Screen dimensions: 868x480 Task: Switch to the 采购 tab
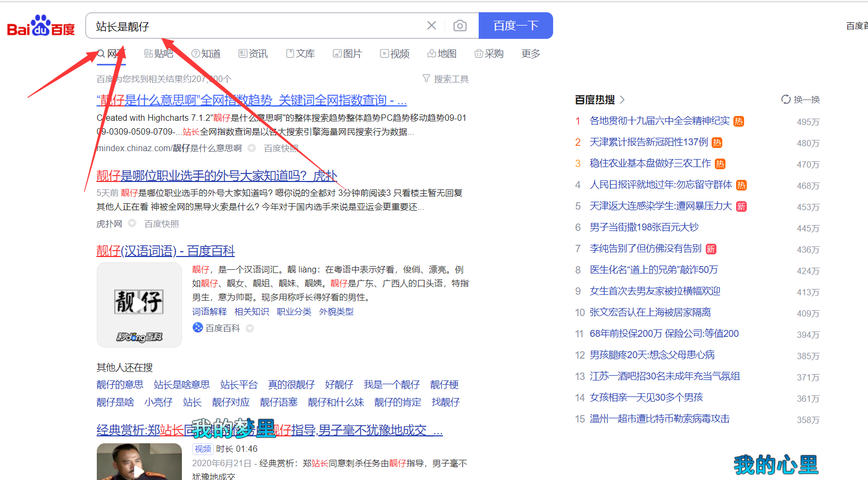pos(489,54)
